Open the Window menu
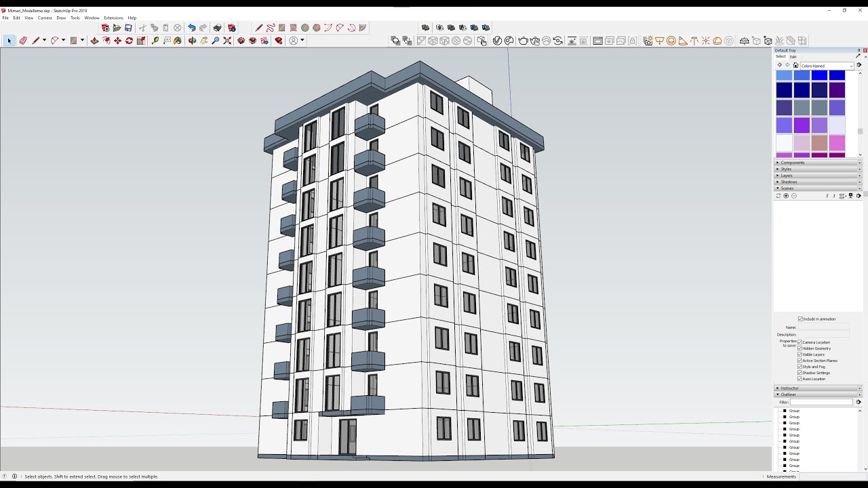Screen dimensions: 868x488 coord(92,18)
